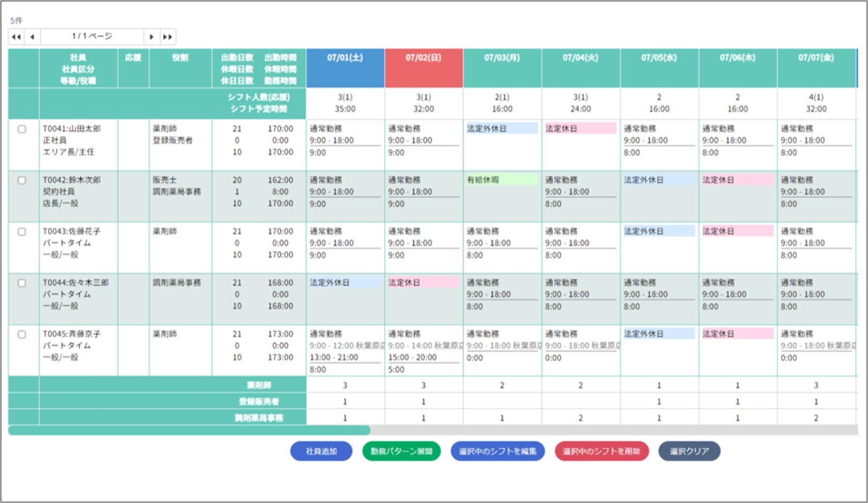The width and height of the screenshot is (868, 503).
Task: Select the 07/04(火) column header
Action: pyautogui.click(x=581, y=68)
